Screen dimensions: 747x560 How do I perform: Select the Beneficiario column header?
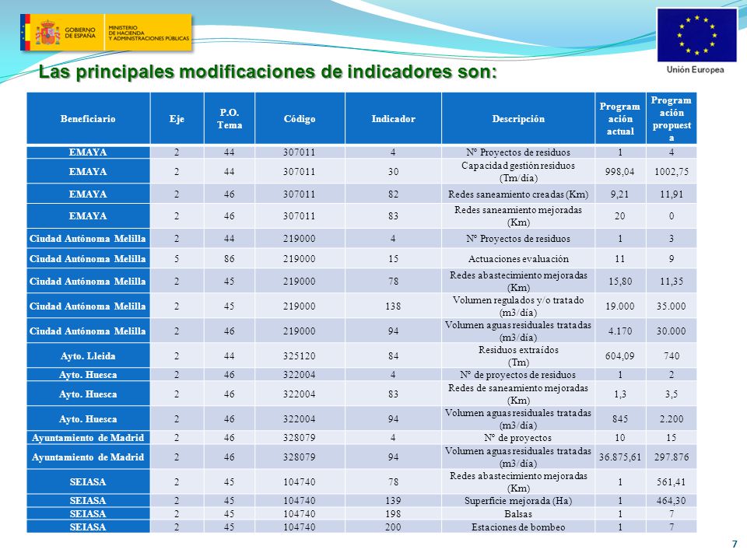[x=88, y=118]
